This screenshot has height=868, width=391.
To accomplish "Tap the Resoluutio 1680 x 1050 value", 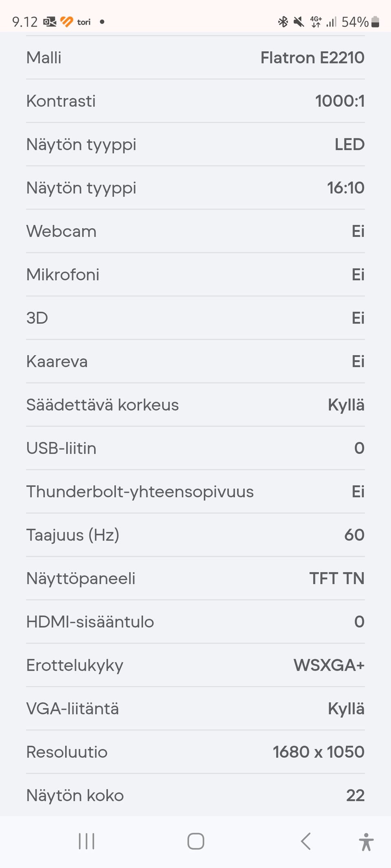I will click(318, 752).
